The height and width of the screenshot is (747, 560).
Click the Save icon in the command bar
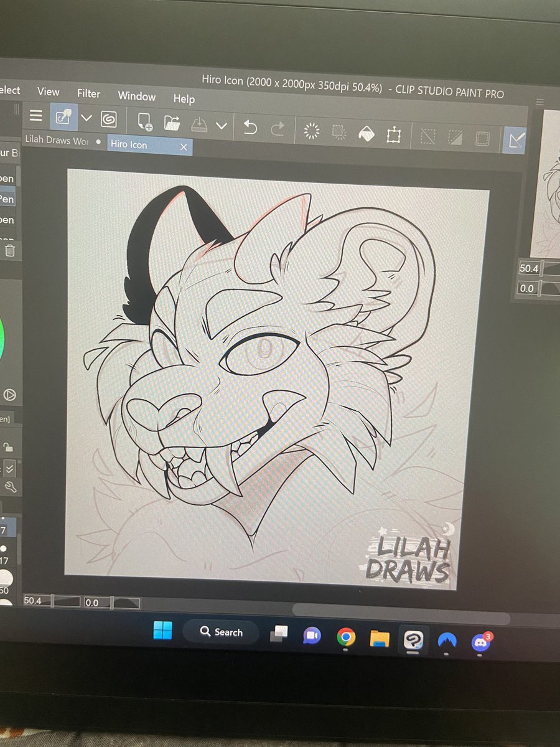[198, 124]
